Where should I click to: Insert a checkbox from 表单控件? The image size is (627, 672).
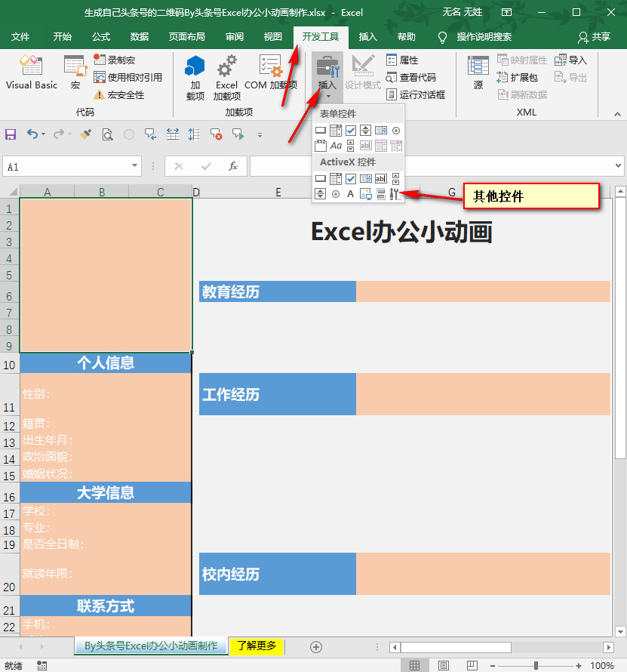click(351, 130)
